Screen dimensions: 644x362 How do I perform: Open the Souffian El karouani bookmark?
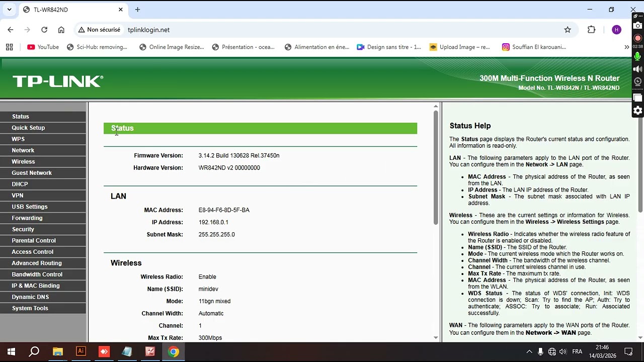pos(534,47)
